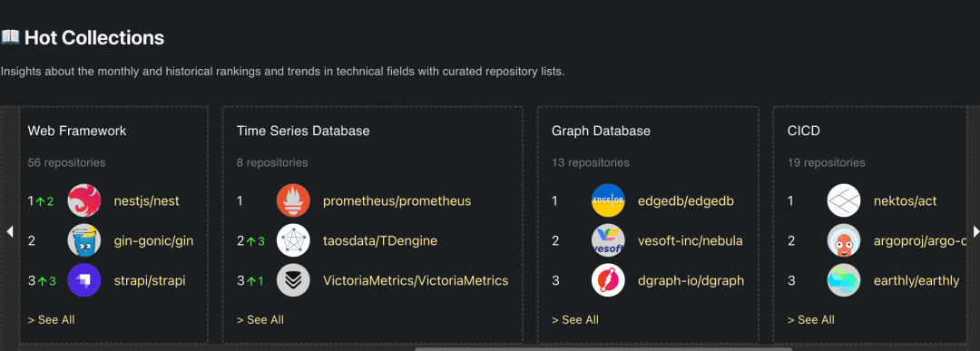Click the edgedb blue-yellow logo avatar
The height and width of the screenshot is (351, 980).
click(608, 201)
